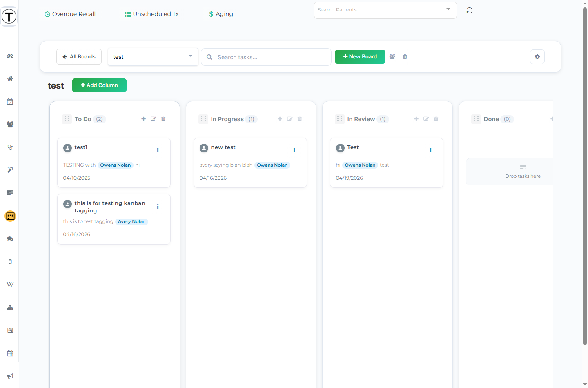Open the patients group icon in sidebar
This screenshot has height=388, width=588.
click(x=10, y=125)
